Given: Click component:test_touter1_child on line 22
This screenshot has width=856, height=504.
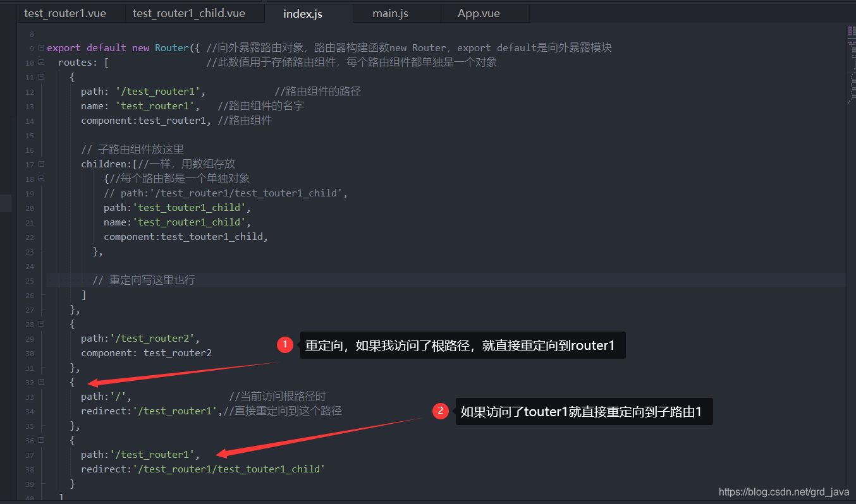Looking at the screenshot, I should point(186,236).
